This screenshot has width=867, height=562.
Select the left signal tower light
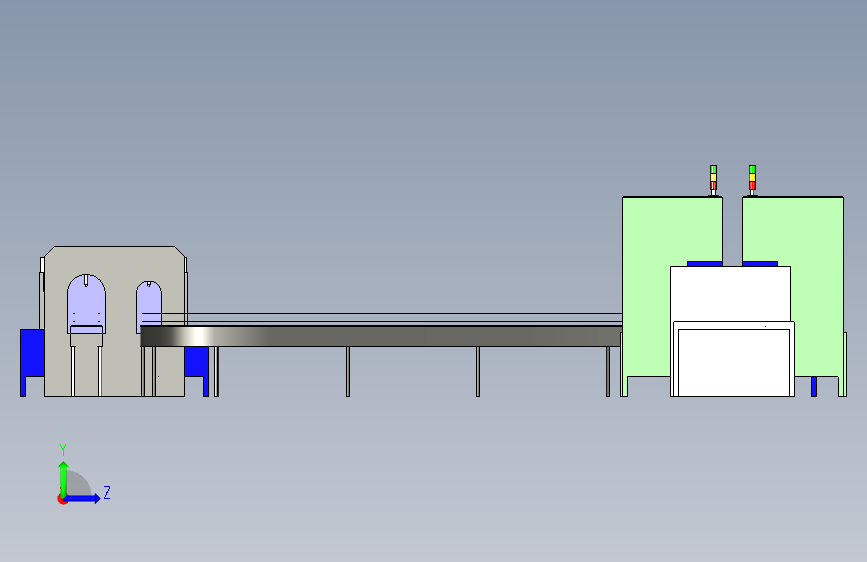713,180
